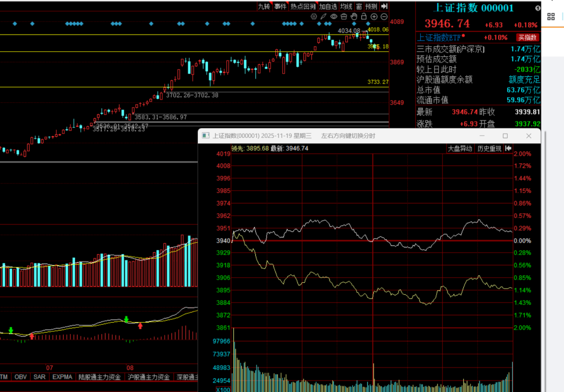The height and width of the screenshot is (392, 564).
Task: Toggle the chart lock icon
Action: [363, 17]
